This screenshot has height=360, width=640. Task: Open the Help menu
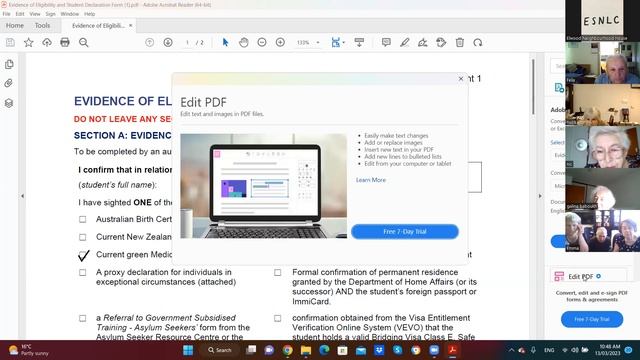click(x=89, y=14)
